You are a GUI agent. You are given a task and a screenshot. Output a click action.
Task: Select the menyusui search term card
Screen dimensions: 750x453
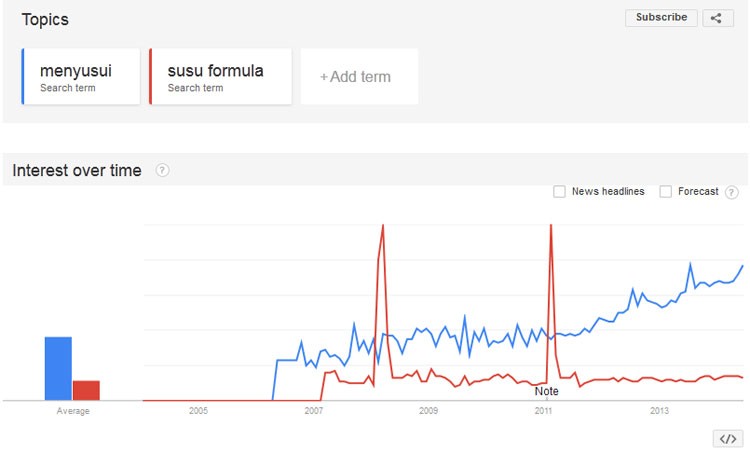pyautogui.click(x=81, y=77)
